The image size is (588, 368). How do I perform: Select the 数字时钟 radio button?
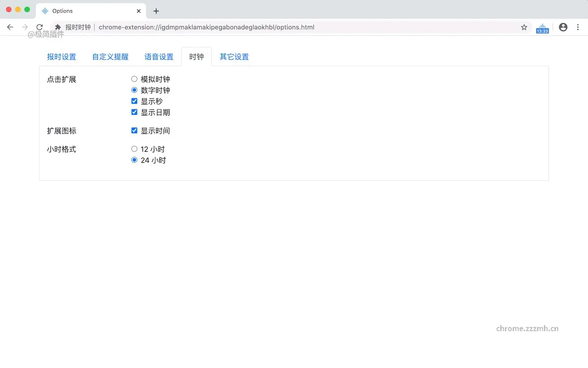[x=134, y=90]
